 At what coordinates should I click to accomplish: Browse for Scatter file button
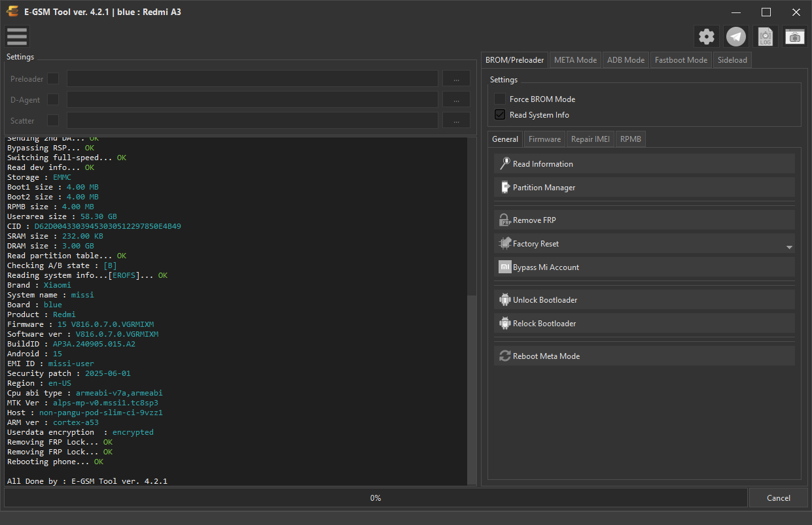click(456, 120)
